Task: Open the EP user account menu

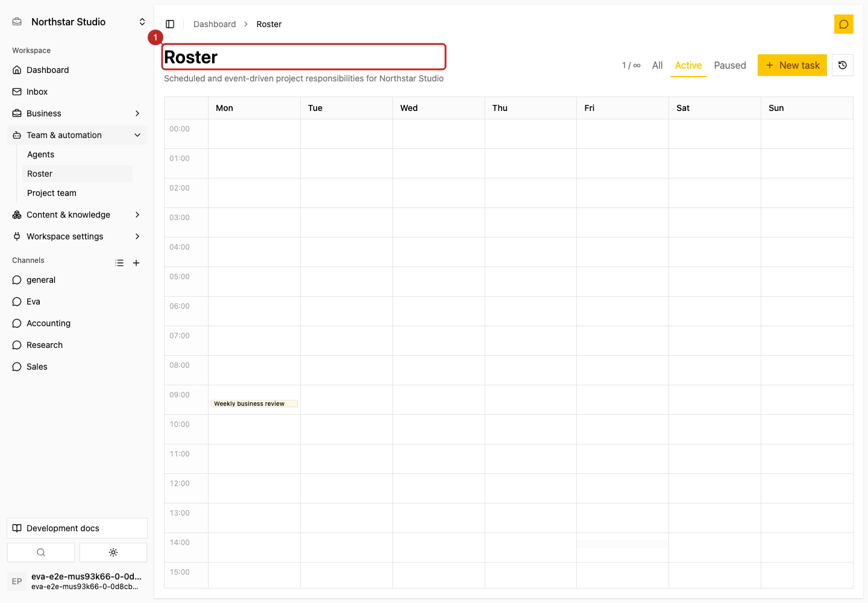Action: coord(77,581)
